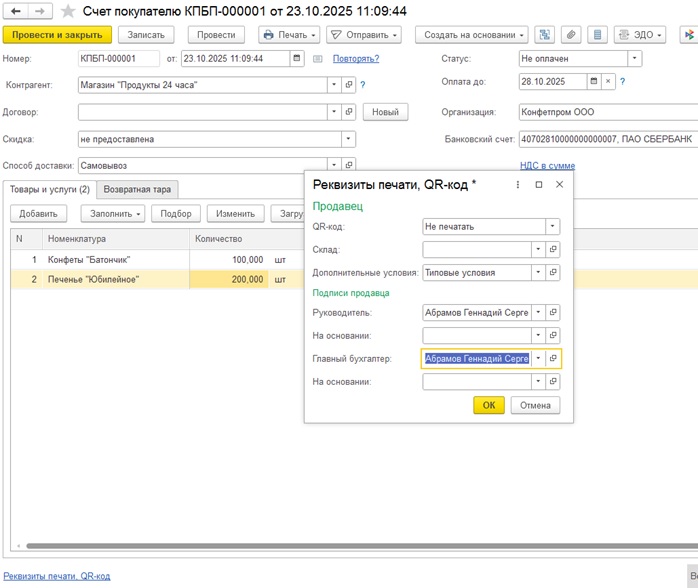
Task: Open Склад selection form icon in dialog
Action: click(553, 249)
